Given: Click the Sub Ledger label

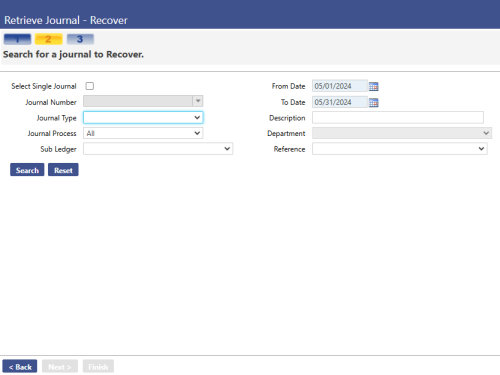Looking at the screenshot, I should 58,149.
